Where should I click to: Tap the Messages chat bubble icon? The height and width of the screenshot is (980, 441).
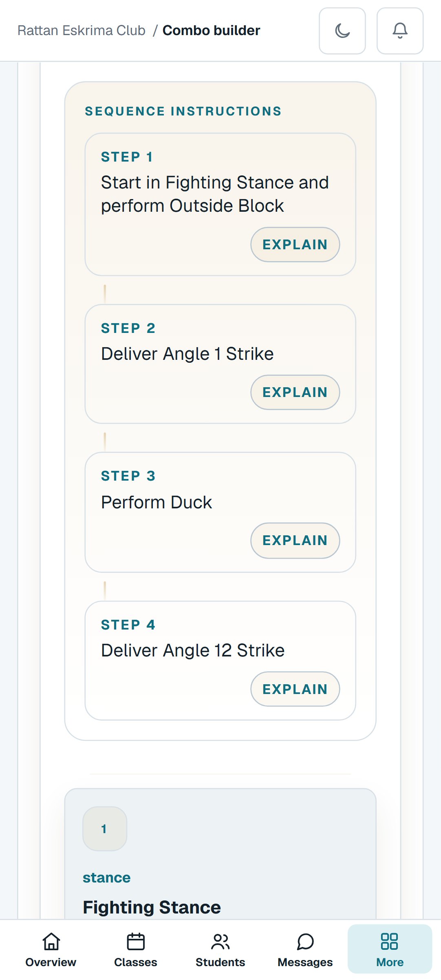pyautogui.click(x=305, y=942)
